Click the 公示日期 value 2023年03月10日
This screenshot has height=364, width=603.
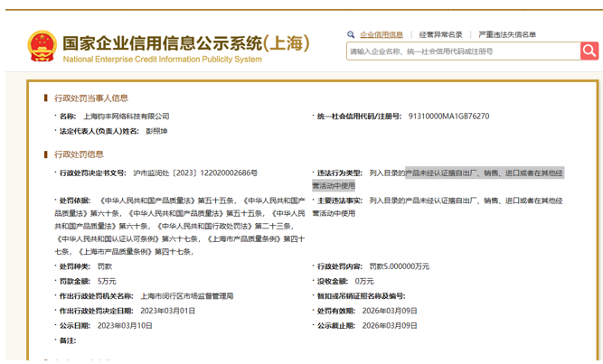125,325
